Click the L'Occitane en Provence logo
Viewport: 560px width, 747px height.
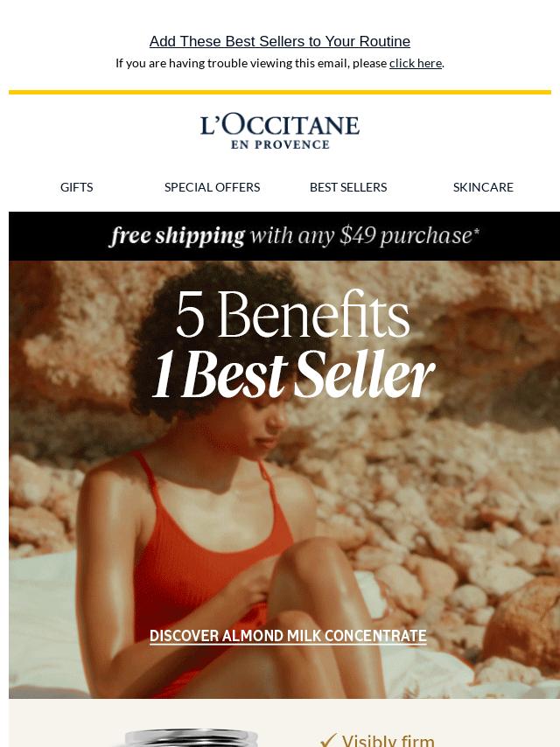coord(280,132)
